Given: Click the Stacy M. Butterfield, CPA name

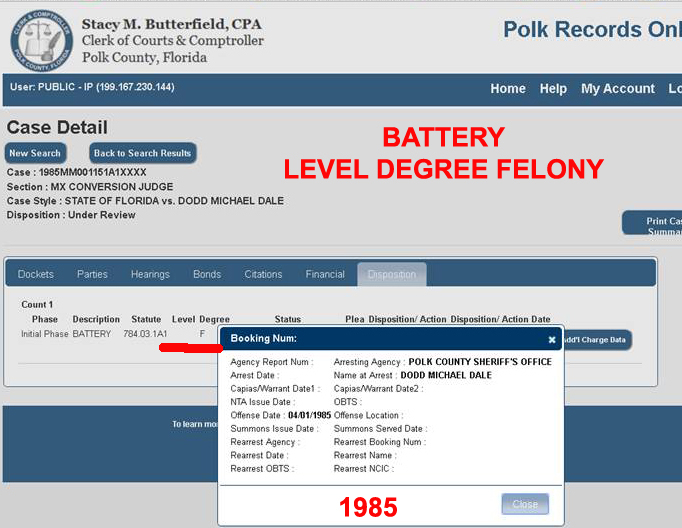Looking at the screenshot, I should point(171,24).
